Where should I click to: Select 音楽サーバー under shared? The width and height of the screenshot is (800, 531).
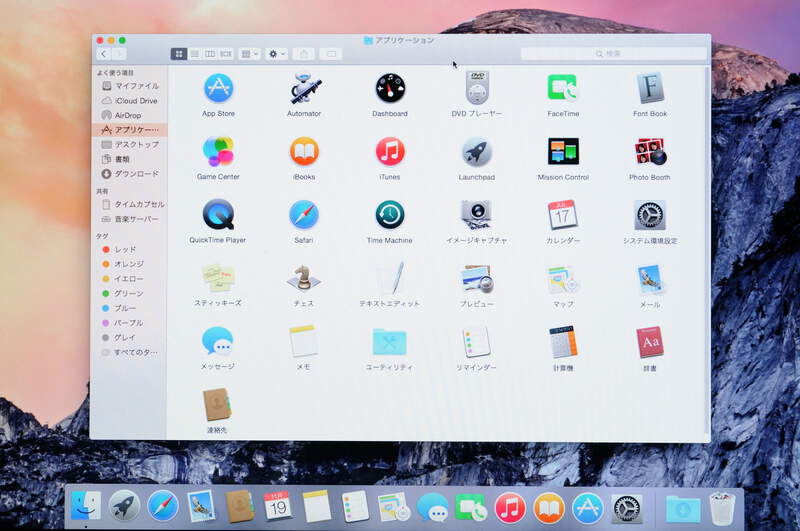point(130,219)
